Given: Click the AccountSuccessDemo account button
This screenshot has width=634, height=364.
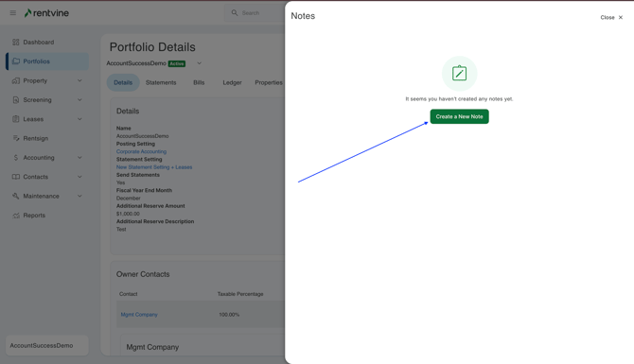Looking at the screenshot, I should click(x=47, y=345).
